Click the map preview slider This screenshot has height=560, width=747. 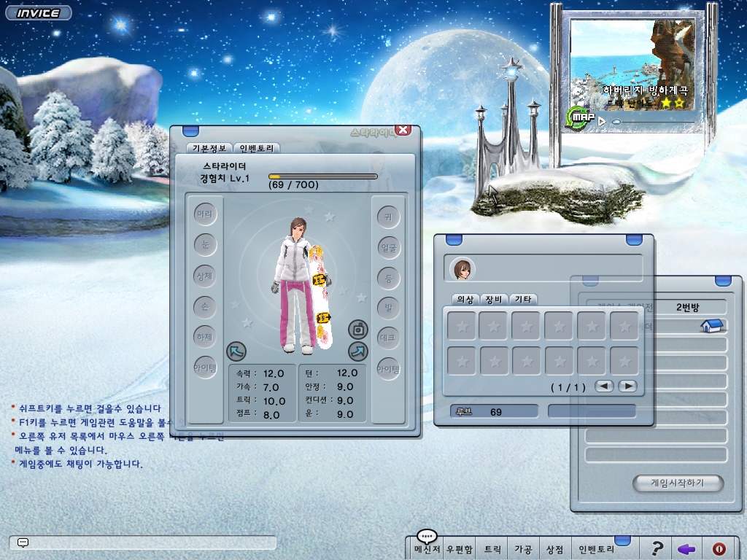pyautogui.click(x=655, y=122)
